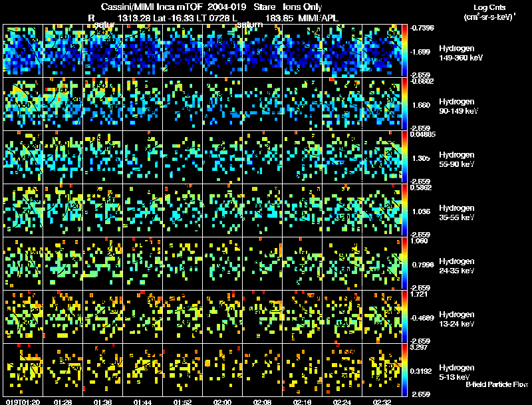Screen dimensions: 532x405
Task: Select the 149-360 keV panel at 01:20
Action: tap(23, 51)
